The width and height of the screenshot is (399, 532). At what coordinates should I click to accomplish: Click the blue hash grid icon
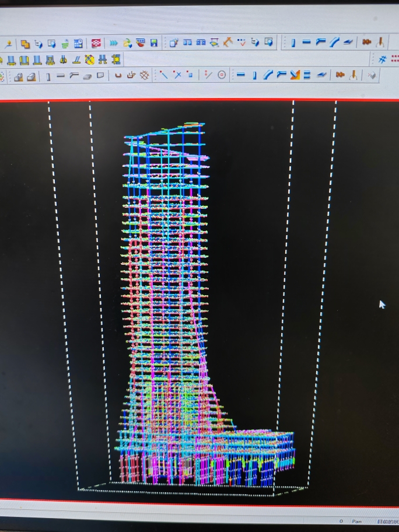(383, 59)
